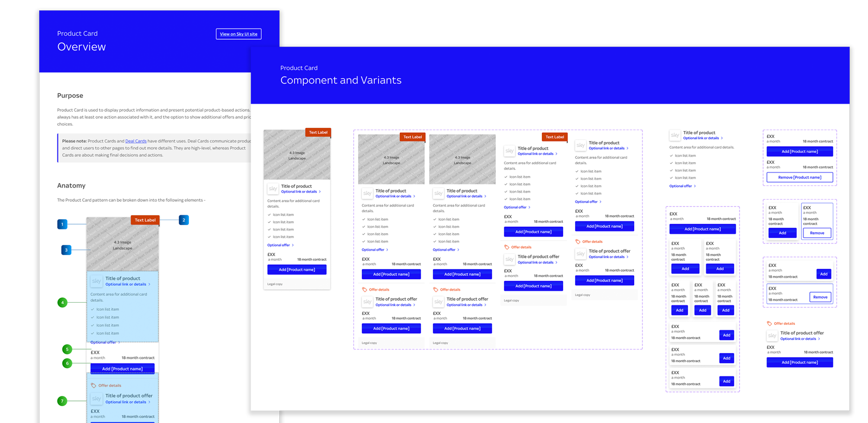Viewport: 868px width, 423px height.
Task: Click the green number 5 anatomy marker
Action: click(x=67, y=349)
